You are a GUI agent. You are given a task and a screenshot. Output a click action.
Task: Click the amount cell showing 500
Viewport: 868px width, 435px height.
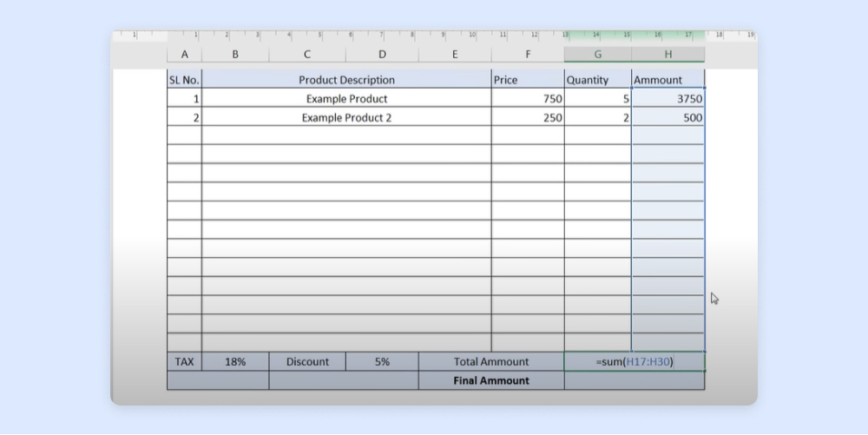coord(667,117)
